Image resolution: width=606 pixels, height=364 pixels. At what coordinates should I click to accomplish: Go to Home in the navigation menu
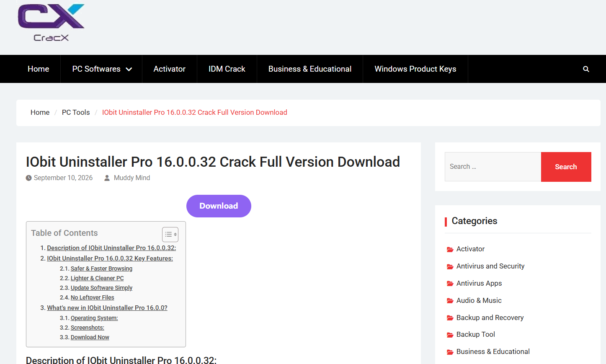[39, 69]
